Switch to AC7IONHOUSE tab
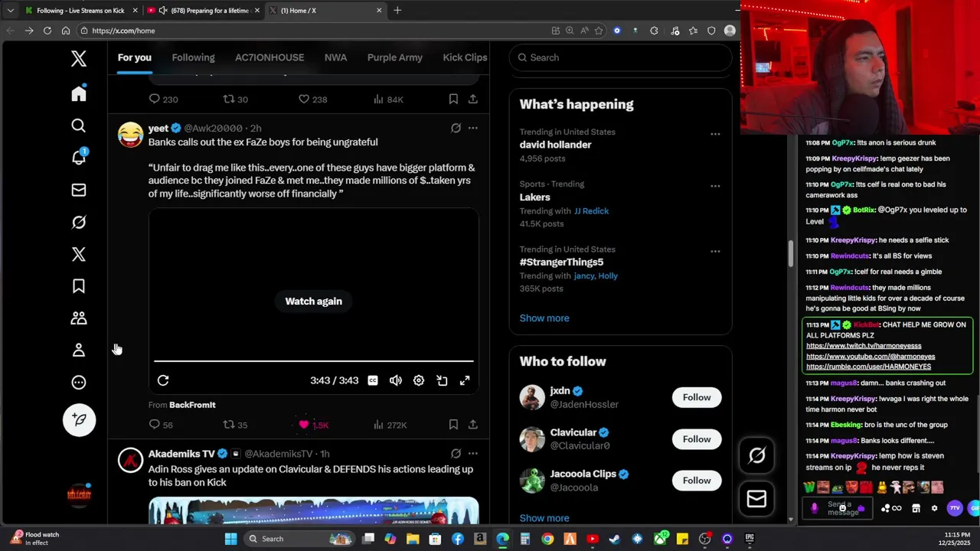 269,57
